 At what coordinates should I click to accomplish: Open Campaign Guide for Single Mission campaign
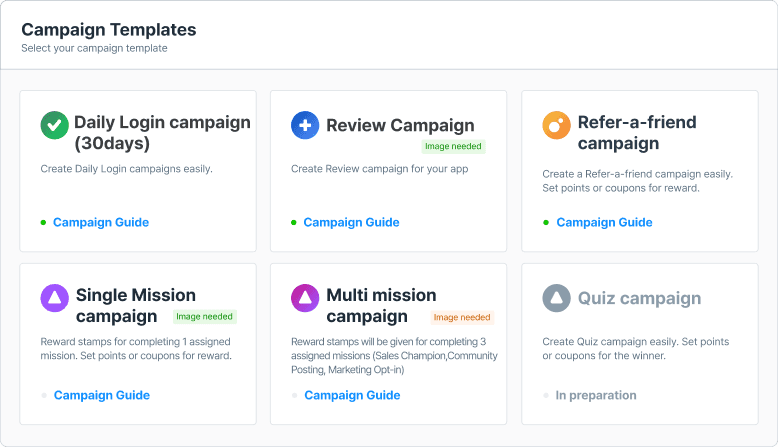101,395
